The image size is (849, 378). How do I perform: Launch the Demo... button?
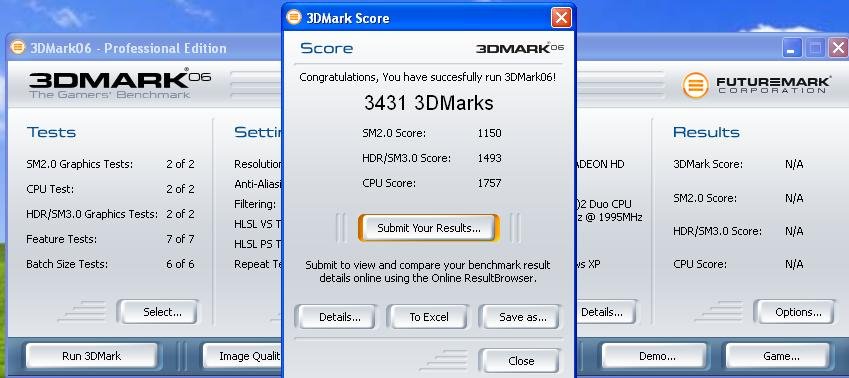657,356
